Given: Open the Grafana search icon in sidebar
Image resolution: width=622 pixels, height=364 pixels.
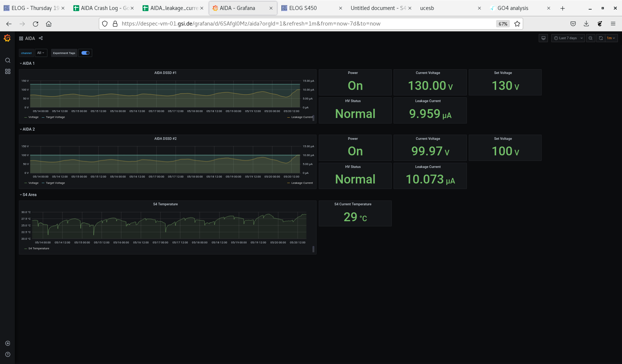Looking at the screenshot, I should coord(7,60).
